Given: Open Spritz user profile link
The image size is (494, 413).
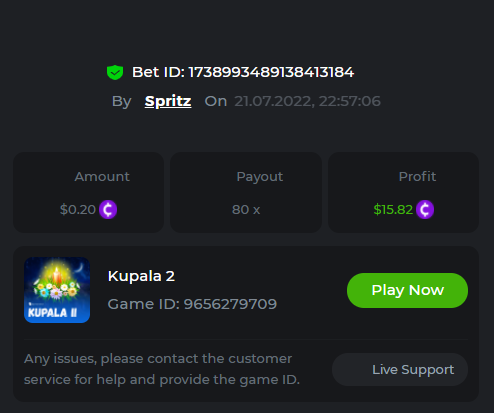Looking at the screenshot, I should coord(168,101).
